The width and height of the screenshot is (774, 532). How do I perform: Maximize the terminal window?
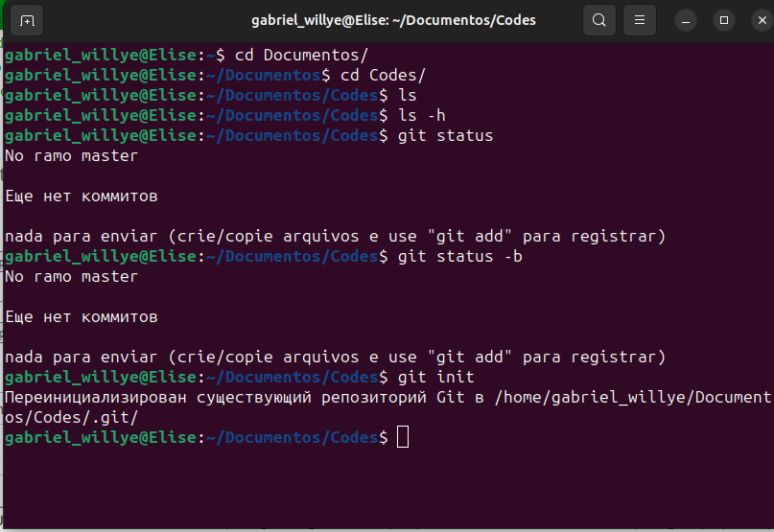pos(724,21)
